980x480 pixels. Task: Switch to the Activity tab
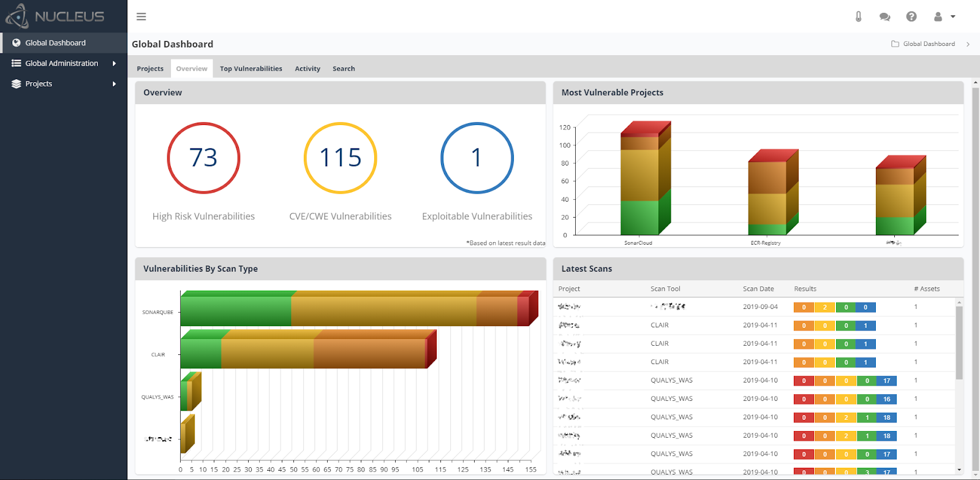coord(307,69)
